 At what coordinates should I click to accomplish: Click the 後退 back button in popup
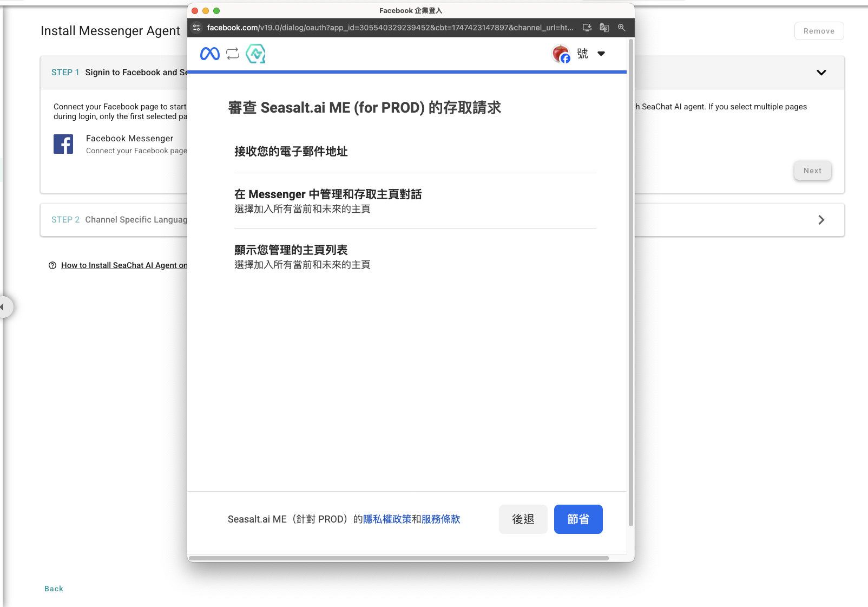click(523, 519)
